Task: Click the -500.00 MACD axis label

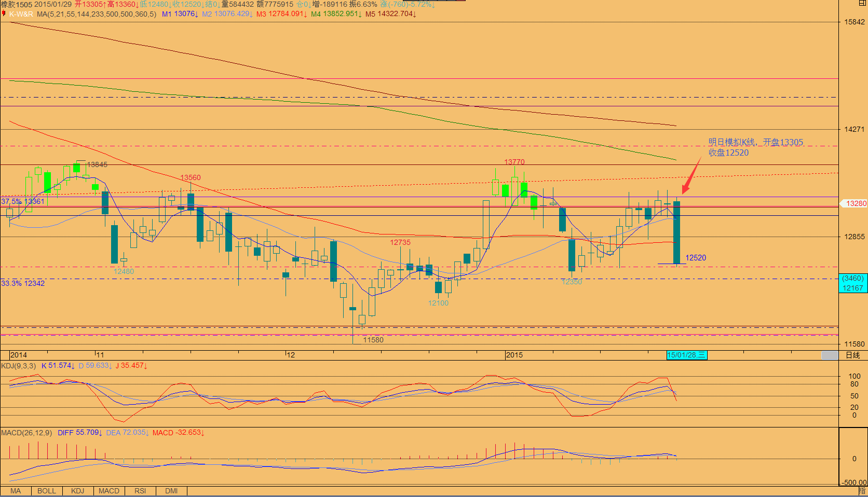Action: coord(854,482)
